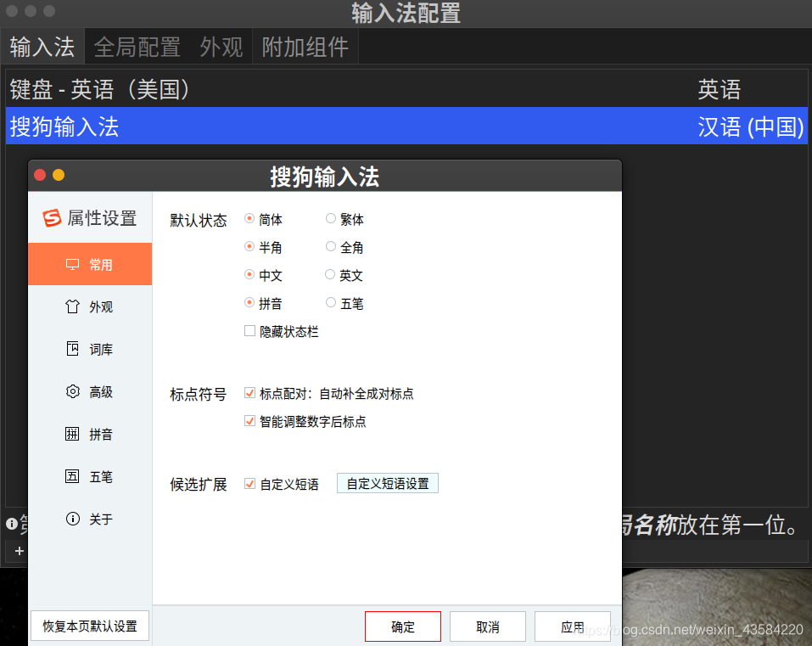Viewport: 812px width, 646px height.
Task: Click the monitor icon beside 常用
Action: (x=72, y=265)
